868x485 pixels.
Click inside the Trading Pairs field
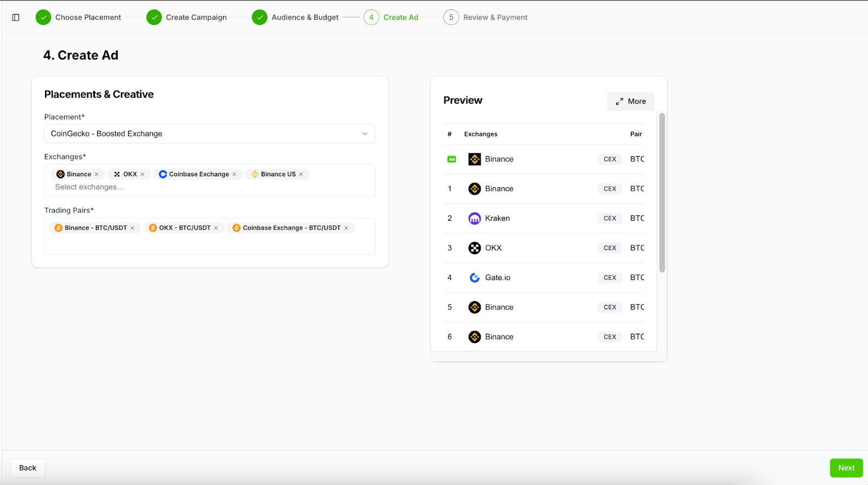pos(210,237)
